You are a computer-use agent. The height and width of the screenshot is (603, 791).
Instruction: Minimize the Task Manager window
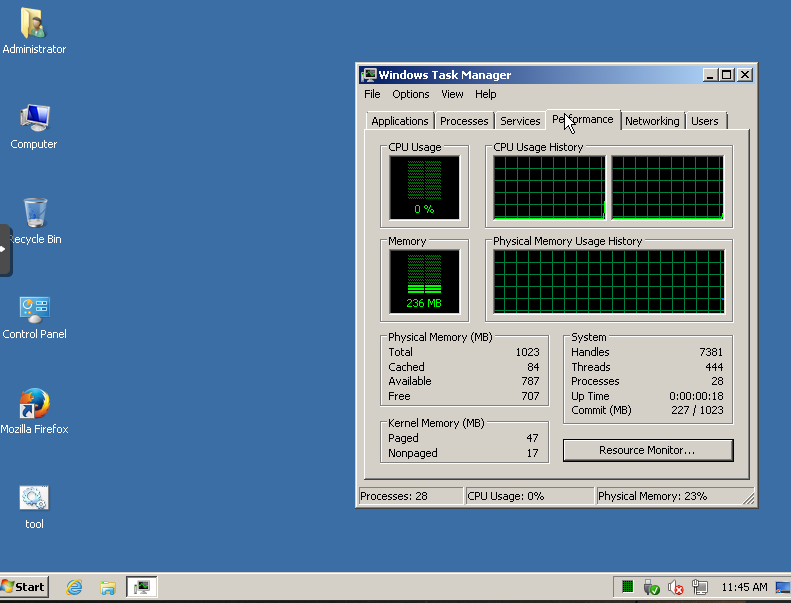point(710,75)
